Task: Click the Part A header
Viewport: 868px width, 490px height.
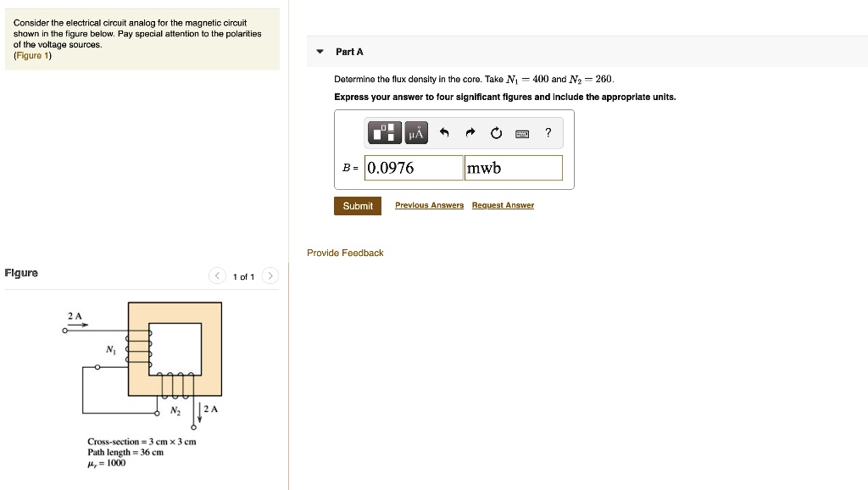Action: (x=350, y=52)
